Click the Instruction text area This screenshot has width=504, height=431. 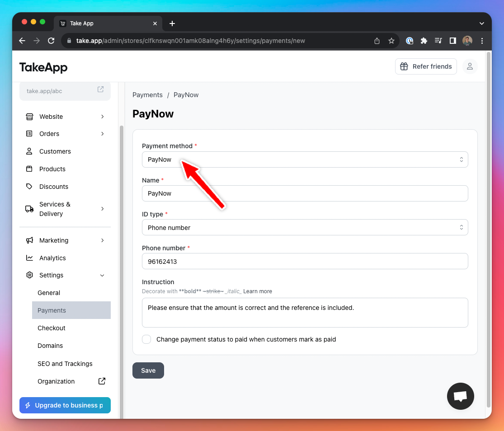305,313
